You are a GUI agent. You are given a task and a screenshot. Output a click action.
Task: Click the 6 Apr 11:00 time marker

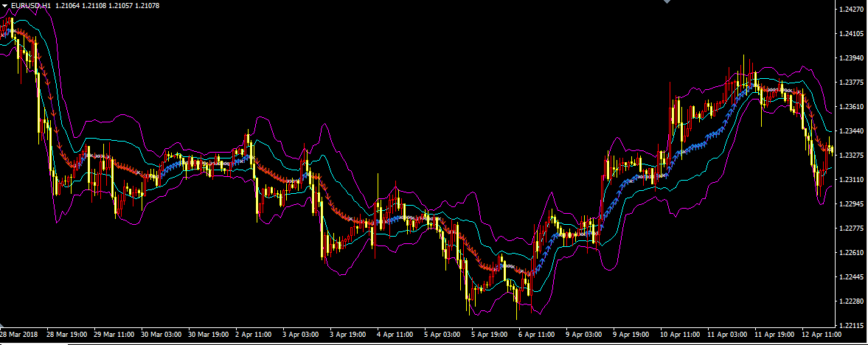point(536,334)
